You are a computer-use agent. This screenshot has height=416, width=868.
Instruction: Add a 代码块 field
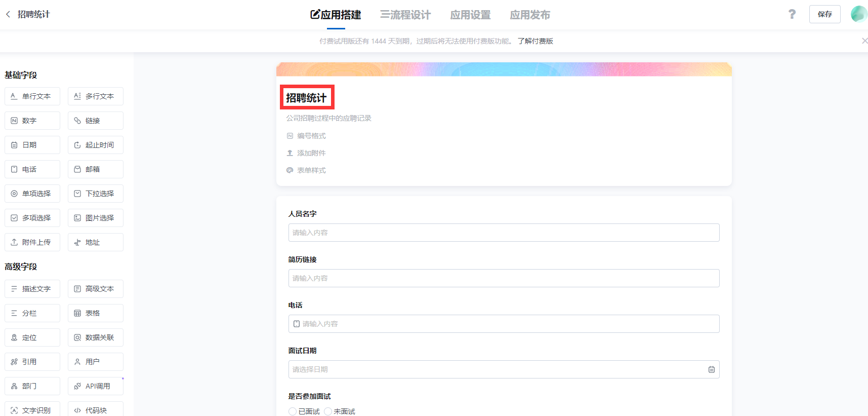point(96,409)
